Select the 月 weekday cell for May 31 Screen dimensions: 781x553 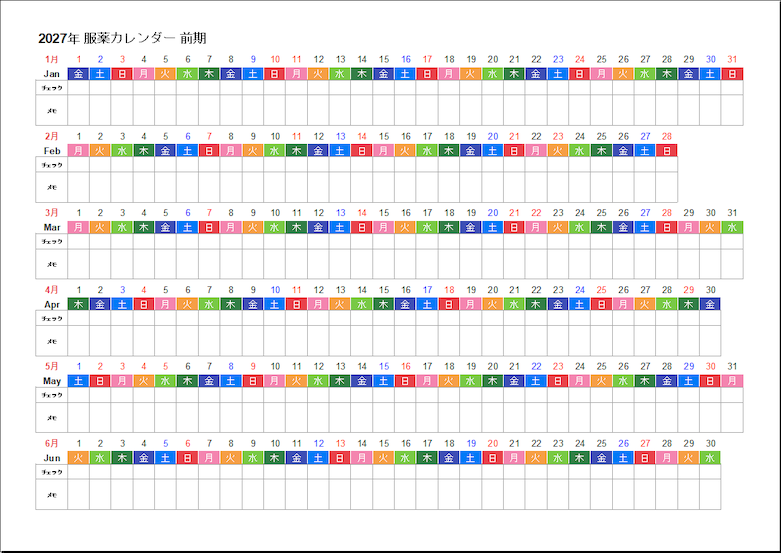(732, 381)
